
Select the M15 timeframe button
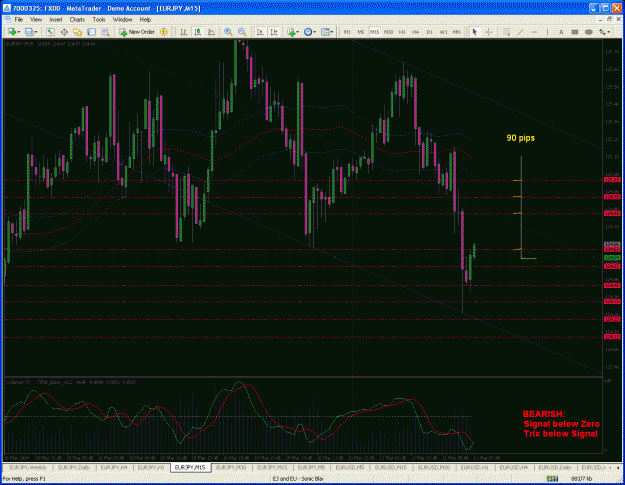[x=374, y=32]
